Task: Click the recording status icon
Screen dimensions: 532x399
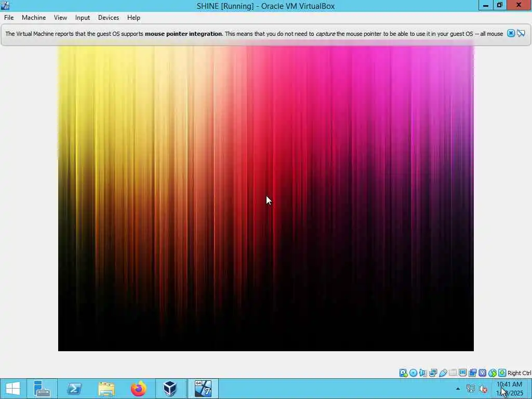Action: click(x=472, y=373)
